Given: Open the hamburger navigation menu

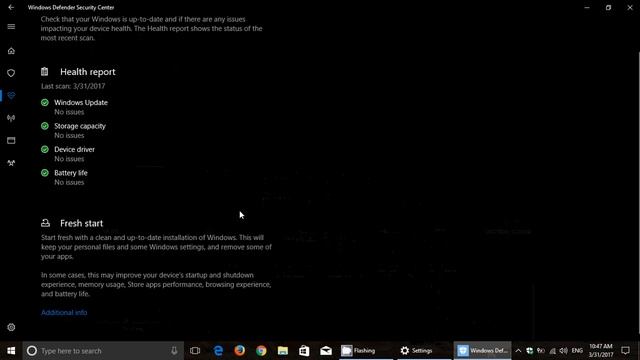Looking at the screenshot, I should click(11, 27).
